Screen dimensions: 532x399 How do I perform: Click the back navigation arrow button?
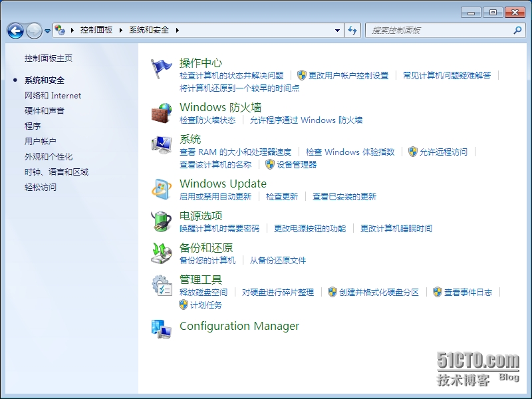[15, 31]
